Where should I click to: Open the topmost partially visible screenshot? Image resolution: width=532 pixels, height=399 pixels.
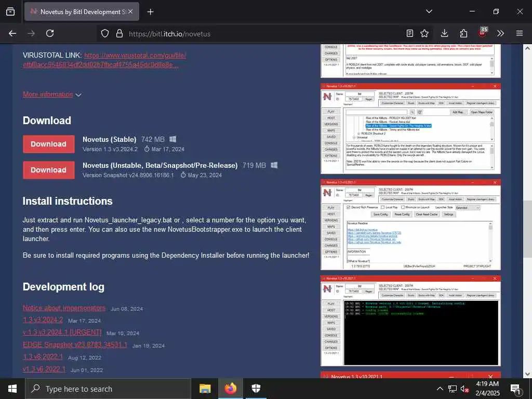(x=410, y=61)
